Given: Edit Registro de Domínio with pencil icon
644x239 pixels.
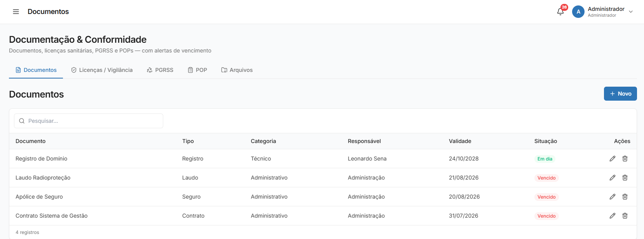Looking at the screenshot, I should click(613, 159).
